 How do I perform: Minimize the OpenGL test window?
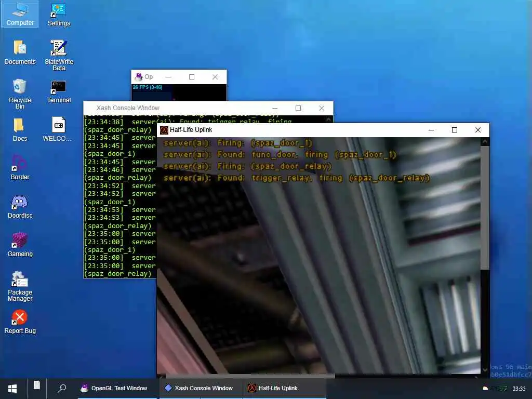pos(168,77)
